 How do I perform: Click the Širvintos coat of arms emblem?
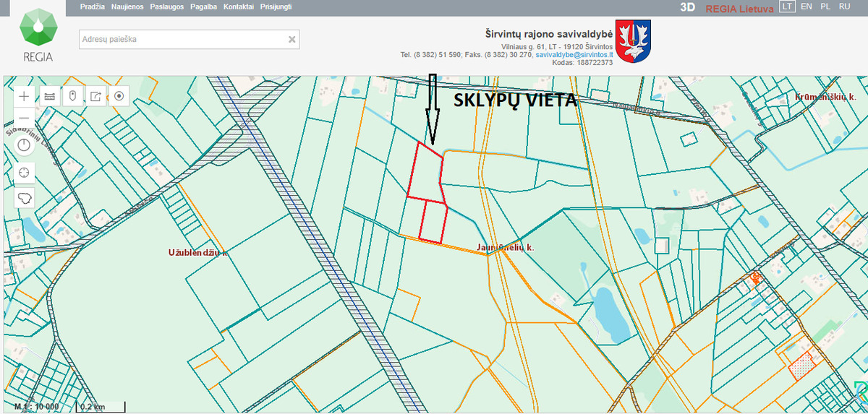[x=634, y=43]
